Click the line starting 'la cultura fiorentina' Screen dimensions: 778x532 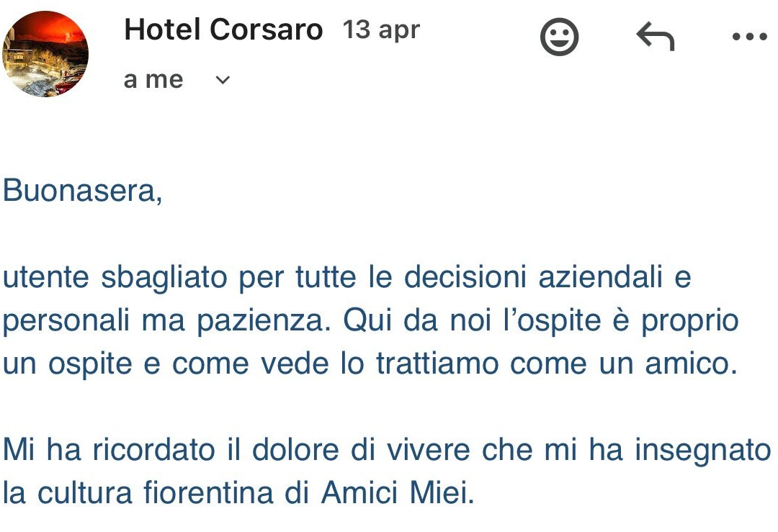pyautogui.click(x=239, y=494)
